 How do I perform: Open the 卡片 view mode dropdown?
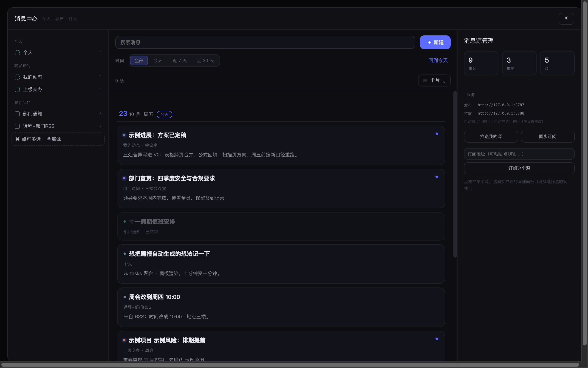pos(434,80)
